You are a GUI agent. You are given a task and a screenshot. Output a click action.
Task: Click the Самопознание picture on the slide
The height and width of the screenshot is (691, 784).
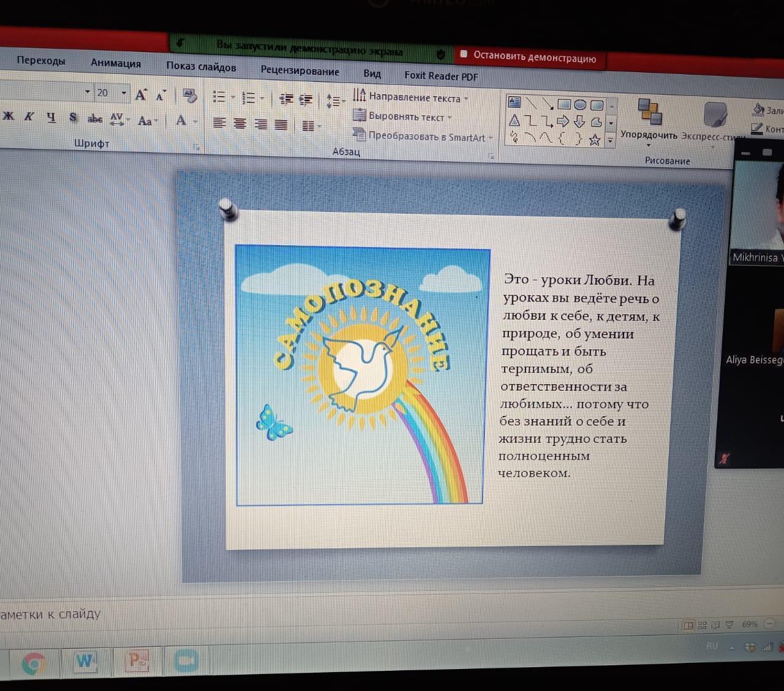[361, 376]
